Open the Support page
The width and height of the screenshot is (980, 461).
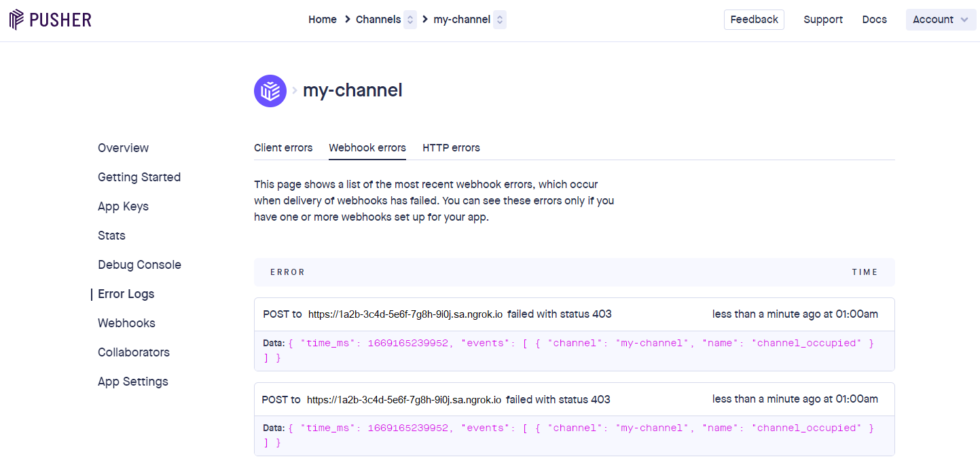point(823,20)
